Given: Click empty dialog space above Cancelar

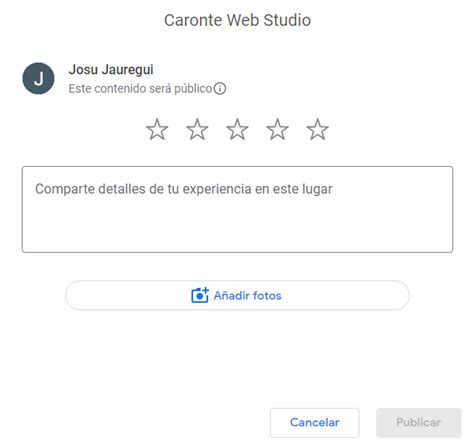Looking at the screenshot, I should (x=315, y=360).
